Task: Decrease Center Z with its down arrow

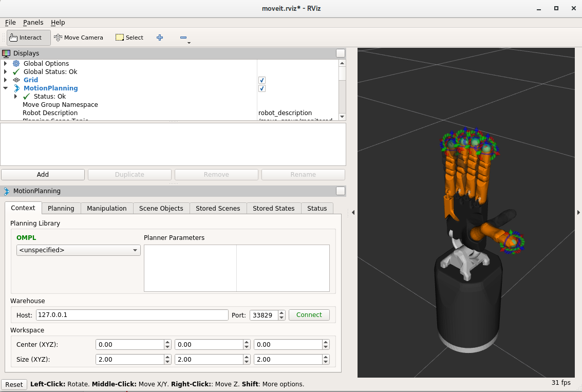Action: pos(326,347)
